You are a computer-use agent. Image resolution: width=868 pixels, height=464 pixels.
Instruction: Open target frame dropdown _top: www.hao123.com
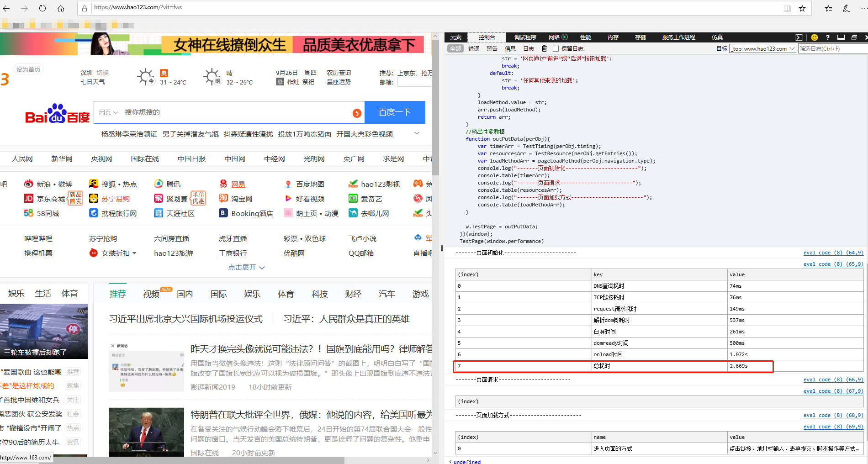(x=762, y=48)
